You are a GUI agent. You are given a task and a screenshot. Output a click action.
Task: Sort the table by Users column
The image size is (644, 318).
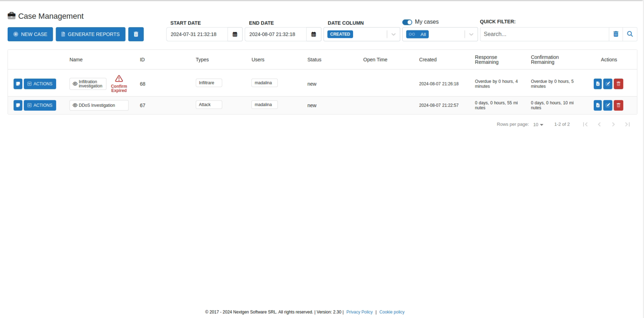coord(258,60)
